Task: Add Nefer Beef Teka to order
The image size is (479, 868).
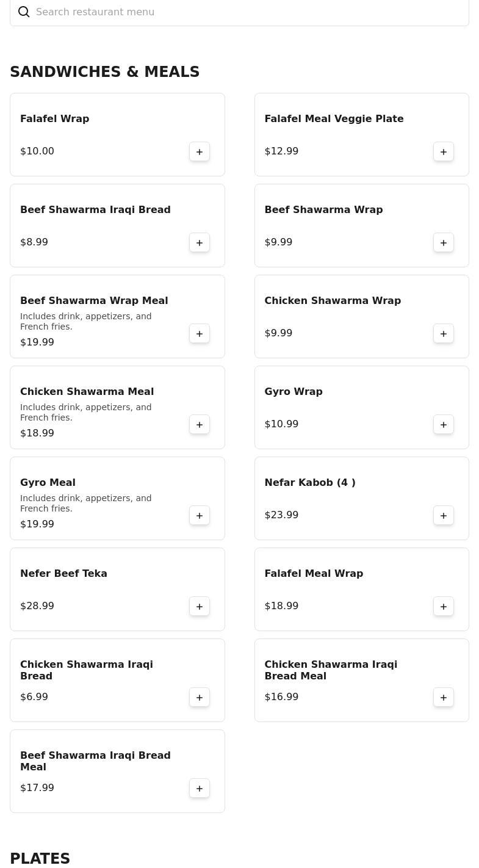Action: (200, 607)
